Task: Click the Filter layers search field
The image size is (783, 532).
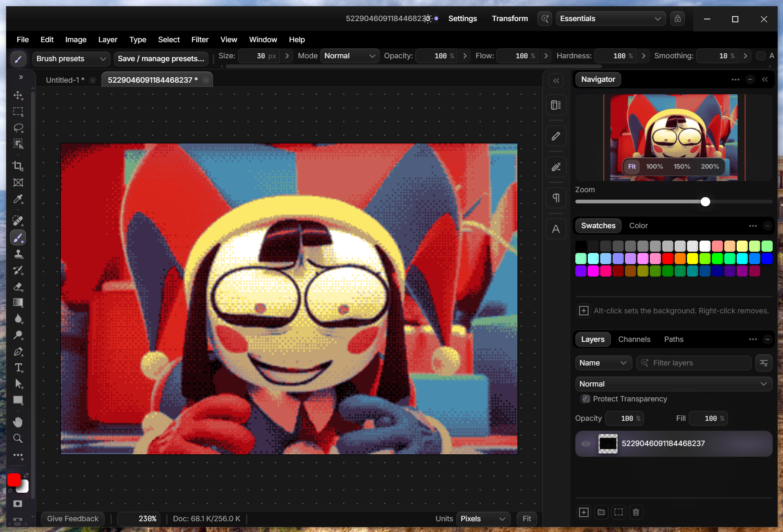Action: pos(694,363)
